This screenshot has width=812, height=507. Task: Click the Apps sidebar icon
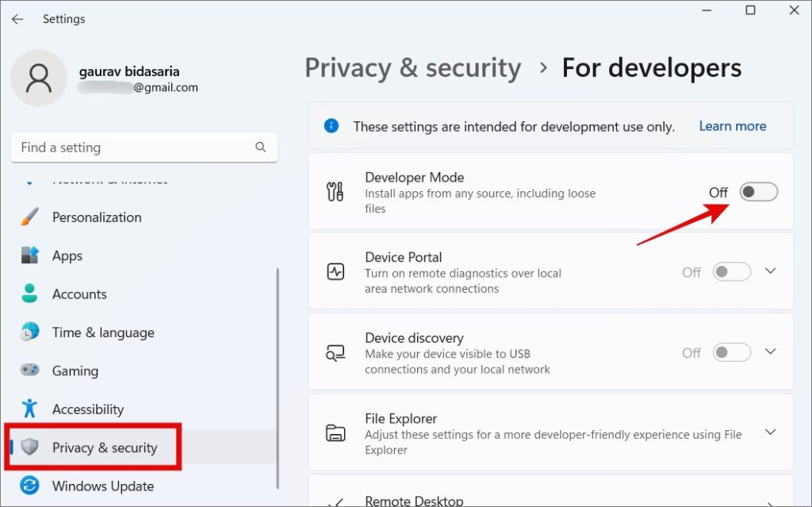click(29, 255)
